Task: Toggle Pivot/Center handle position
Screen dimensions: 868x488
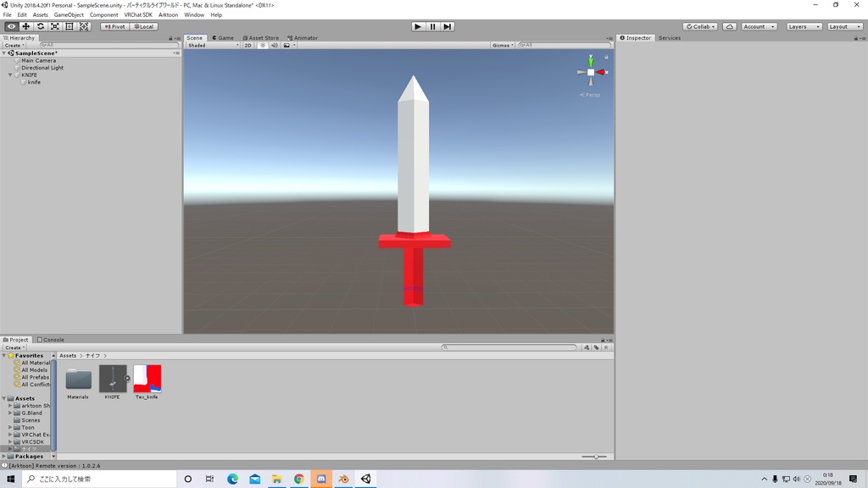Action: 114,26
